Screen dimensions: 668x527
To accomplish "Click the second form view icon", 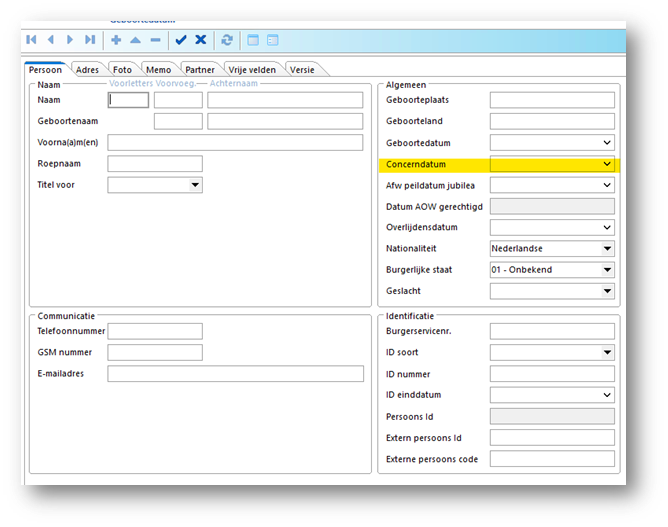I will [x=273, y=40].
